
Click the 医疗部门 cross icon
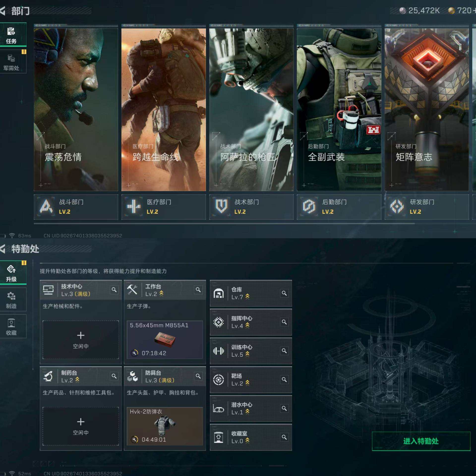pos(134,206)
